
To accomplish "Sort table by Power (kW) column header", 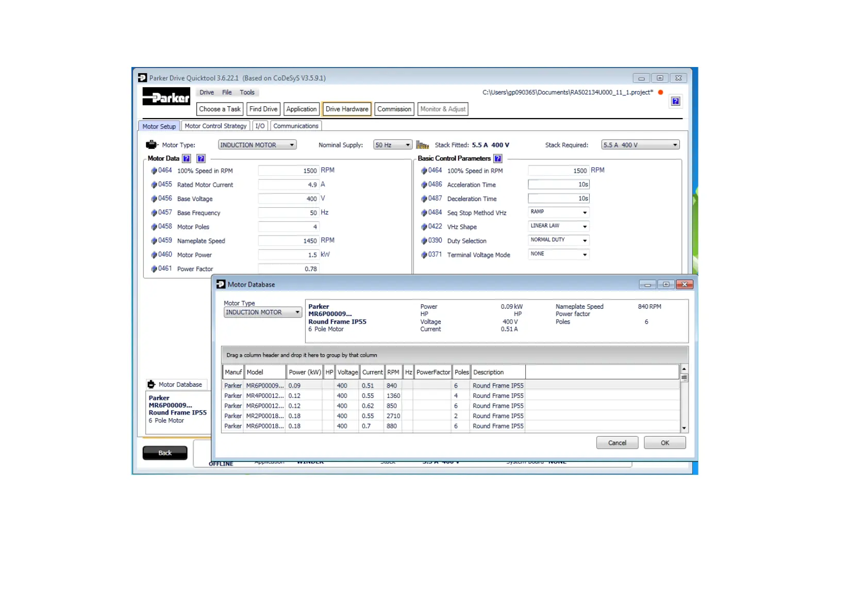I will point(305,372).
